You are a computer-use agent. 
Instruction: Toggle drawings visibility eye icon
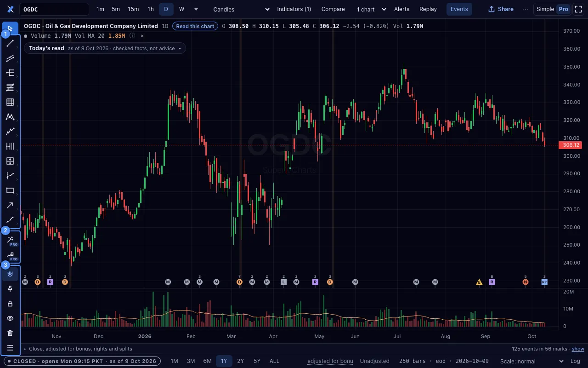tap(10, 318)
